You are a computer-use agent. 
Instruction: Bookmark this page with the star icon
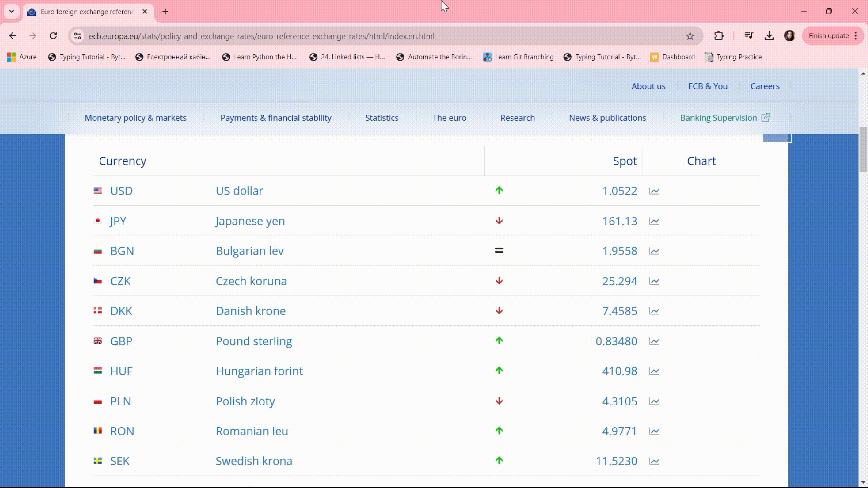[690, 36]
